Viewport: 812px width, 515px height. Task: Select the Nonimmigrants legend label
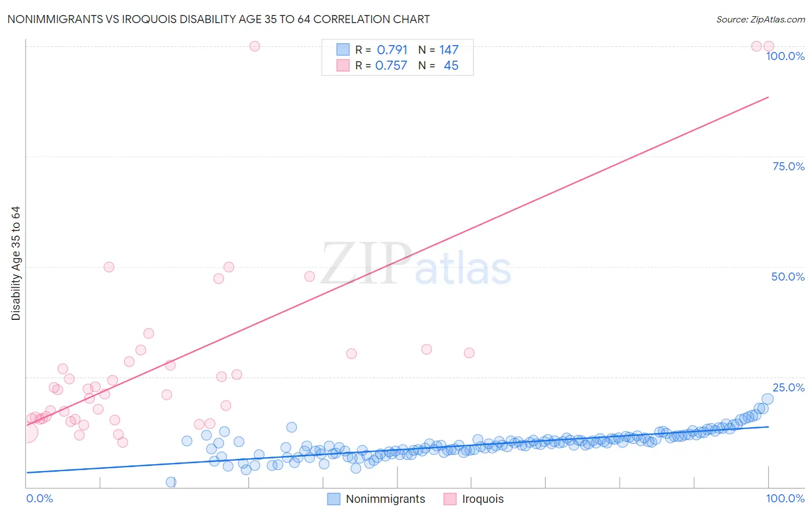pyautogui.click(x=385, y=499)
